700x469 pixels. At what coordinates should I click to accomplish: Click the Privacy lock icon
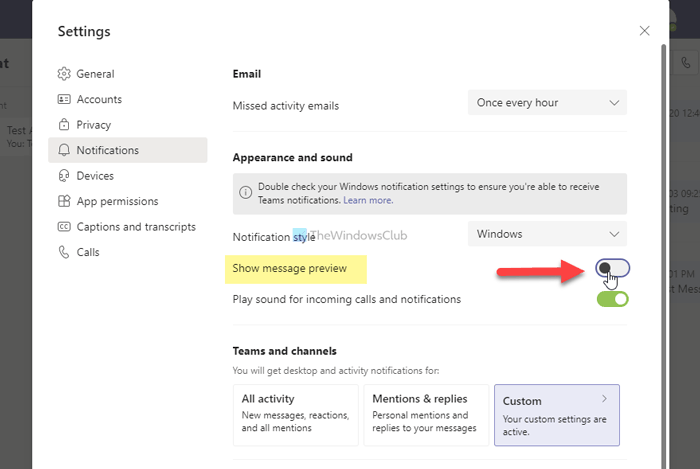coord(65,125)
